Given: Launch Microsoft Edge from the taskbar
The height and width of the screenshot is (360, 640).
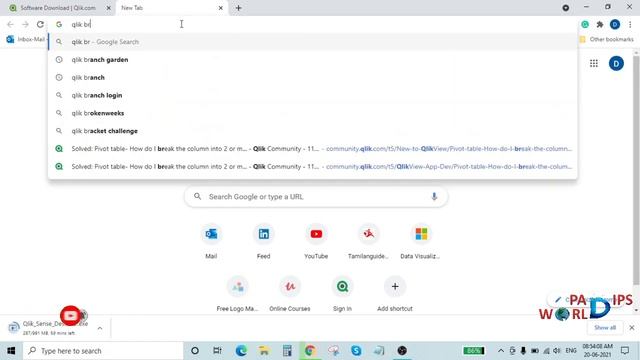Looking at the screenshot, I should [x=241, y=351].
